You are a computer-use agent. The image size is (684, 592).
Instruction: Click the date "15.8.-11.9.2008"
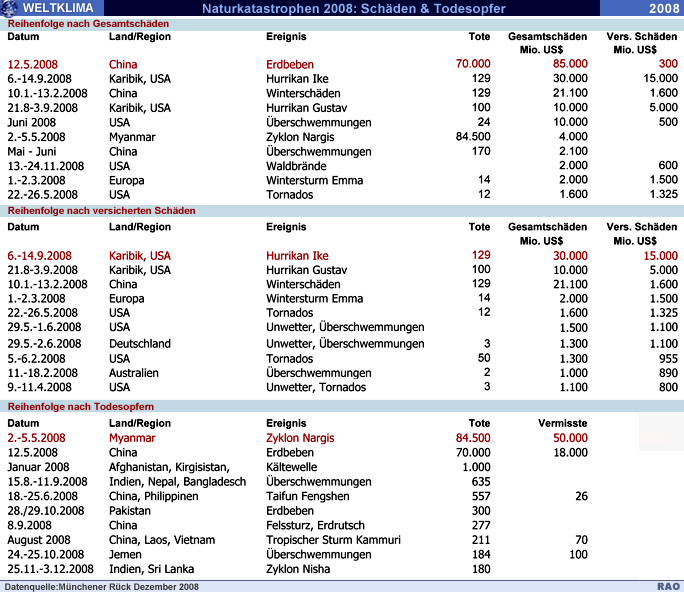point(47,482)
